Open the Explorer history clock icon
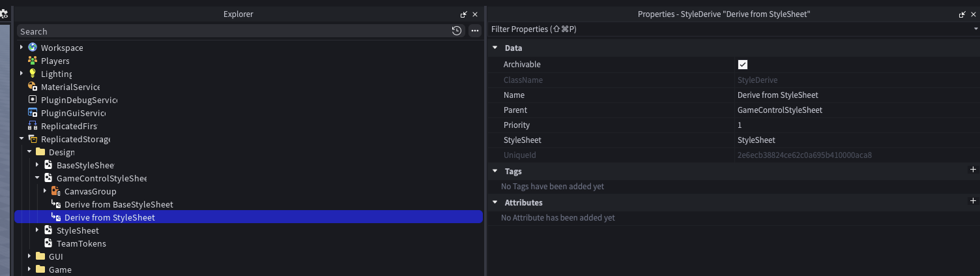The image size is (980, 276). (x=457, y=31)
